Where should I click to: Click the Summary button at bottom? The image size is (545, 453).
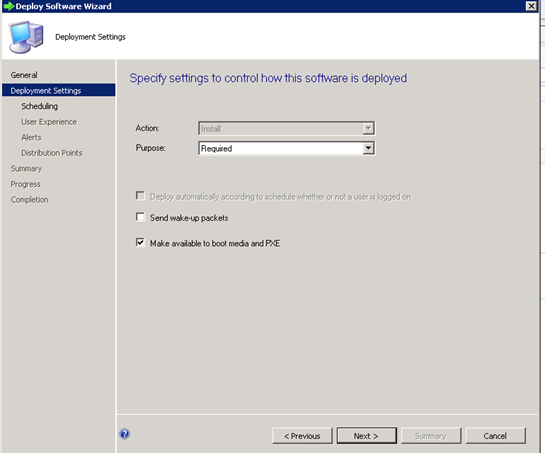431,436
